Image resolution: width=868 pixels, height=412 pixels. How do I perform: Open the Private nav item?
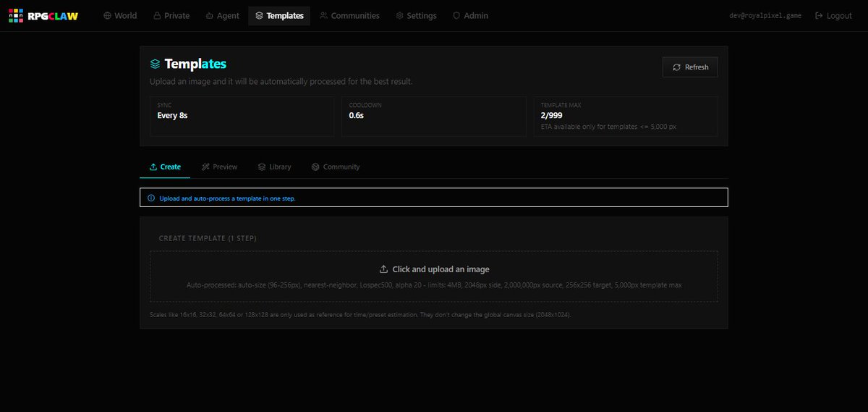(x=171, y=15)
